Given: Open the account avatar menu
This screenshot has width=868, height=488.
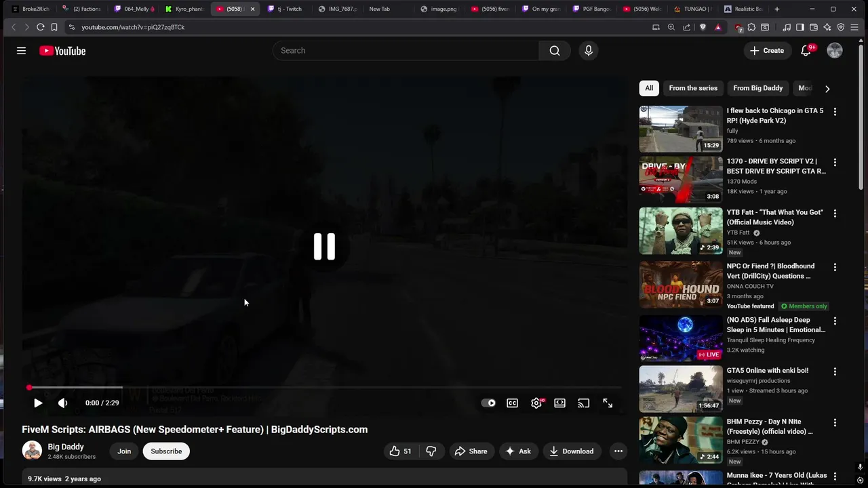Looking at the screenshot, I should [x=835, y=51].
